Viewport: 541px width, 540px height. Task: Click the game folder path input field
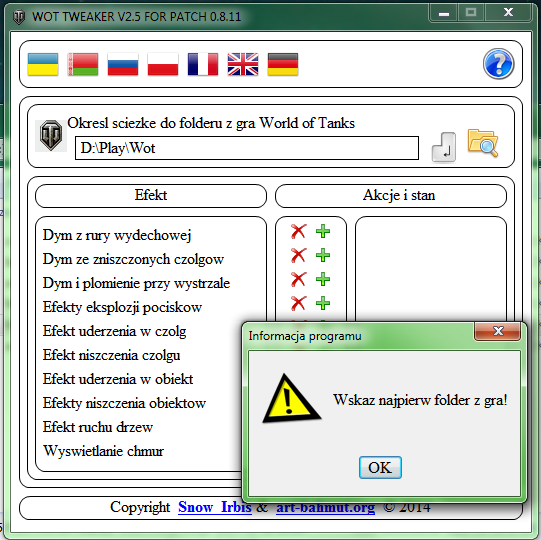247,148
